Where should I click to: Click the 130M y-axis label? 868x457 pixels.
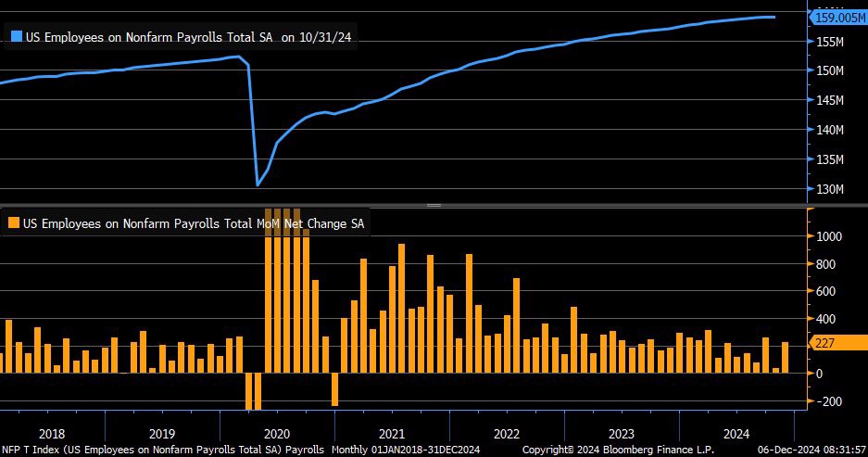click(x=830, y=189)
